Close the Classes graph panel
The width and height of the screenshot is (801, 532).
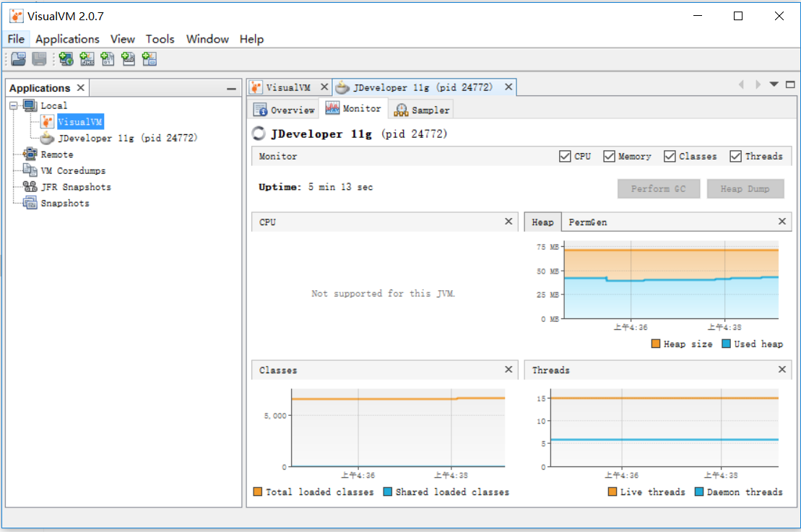[x=508, y=369]
